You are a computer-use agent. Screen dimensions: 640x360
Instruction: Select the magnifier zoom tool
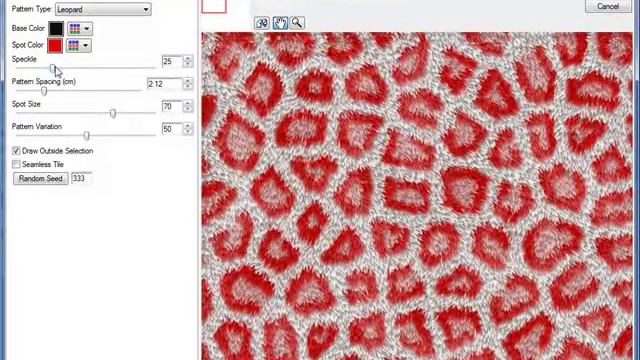tap(297, 23)
